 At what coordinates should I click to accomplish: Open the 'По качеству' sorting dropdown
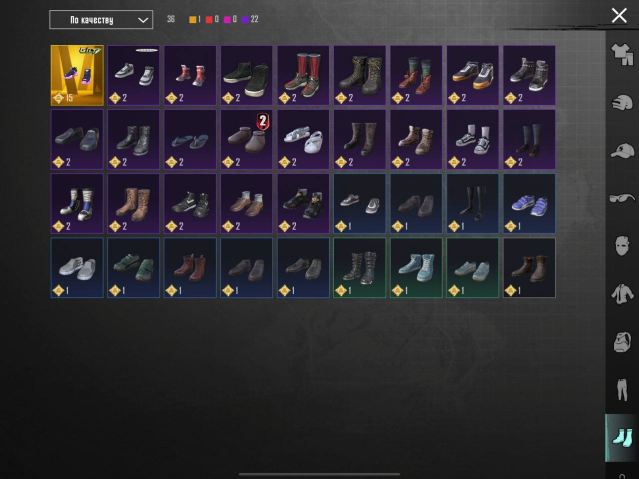101,20
